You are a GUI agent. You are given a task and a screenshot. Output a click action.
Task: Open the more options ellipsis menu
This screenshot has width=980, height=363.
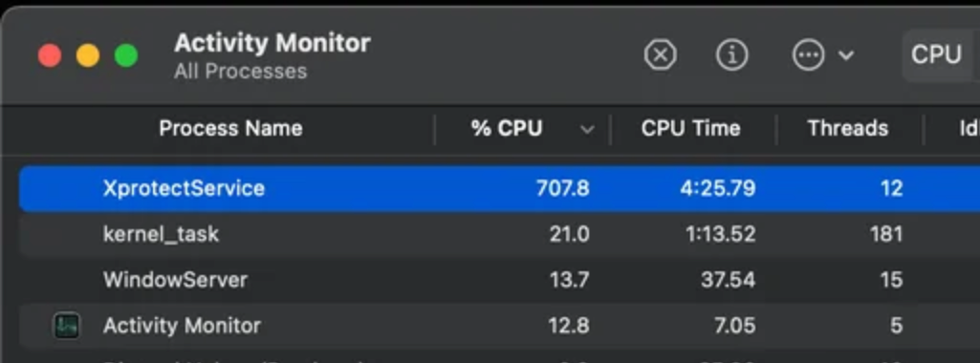(x=808, y=55)
